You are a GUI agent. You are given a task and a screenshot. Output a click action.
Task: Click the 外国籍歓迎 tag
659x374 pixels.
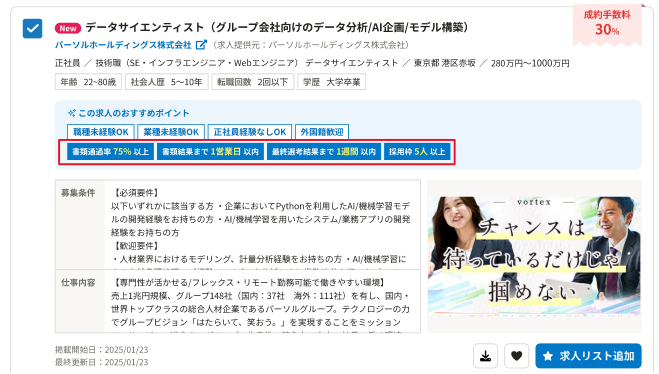[322, 132]
